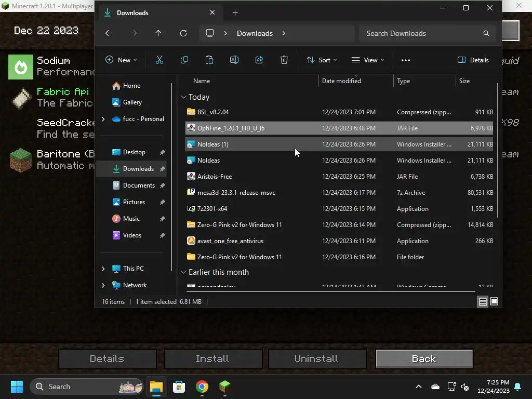
Task: Select the Aristois-Free JAR file
Action: pyautogui.click(x=339, y=177)
